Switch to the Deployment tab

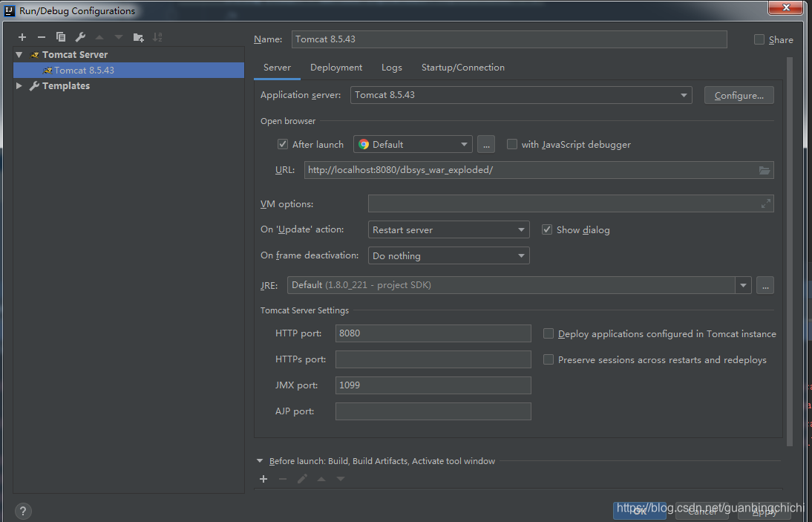336,68
